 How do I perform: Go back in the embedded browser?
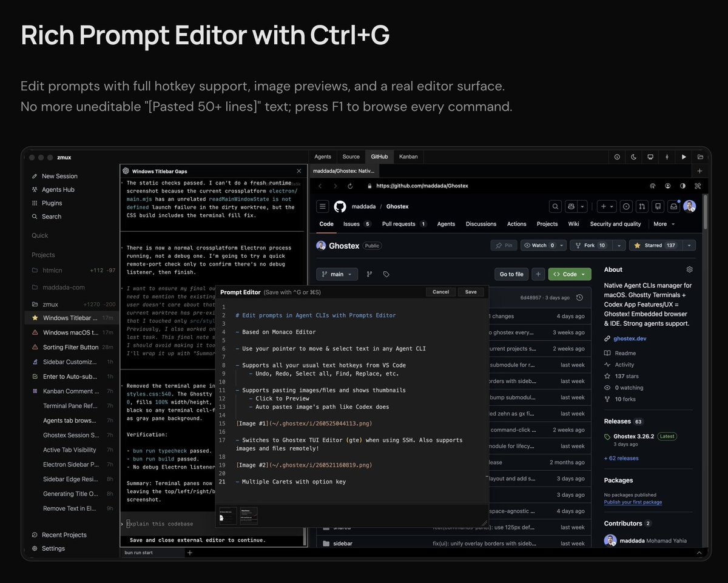[x=321, y=186]
